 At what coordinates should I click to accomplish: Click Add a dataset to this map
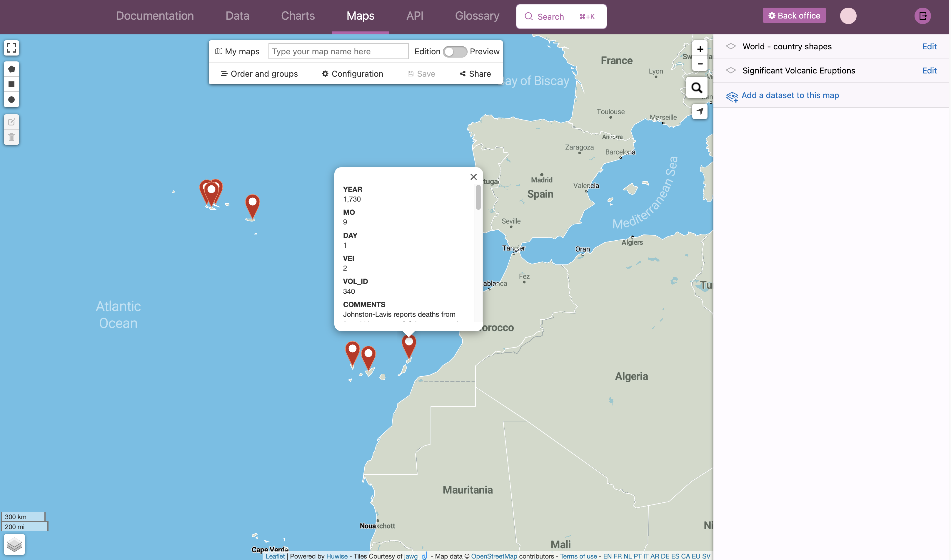click(x=790, y=95)
